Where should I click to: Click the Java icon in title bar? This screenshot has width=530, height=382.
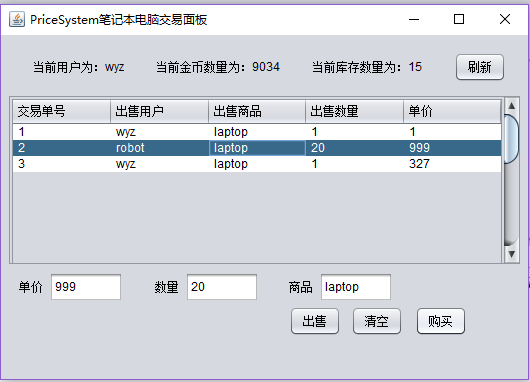17,19
